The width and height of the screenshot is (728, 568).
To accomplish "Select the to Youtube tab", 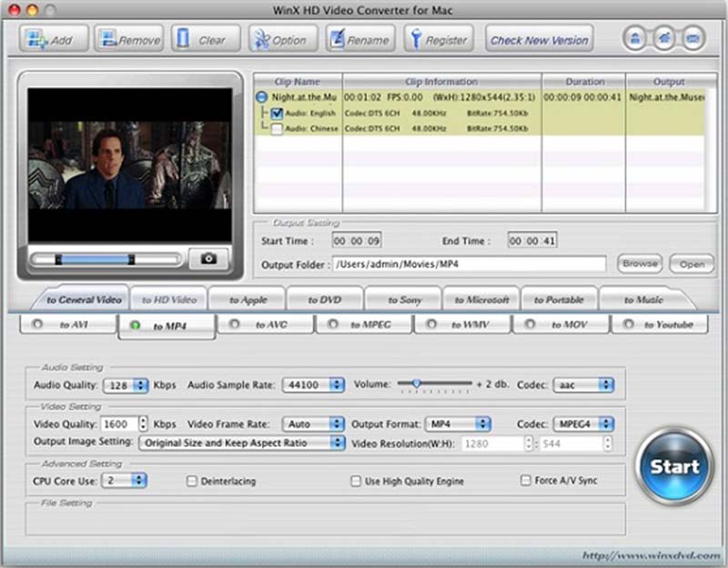I will pos(661,324).
